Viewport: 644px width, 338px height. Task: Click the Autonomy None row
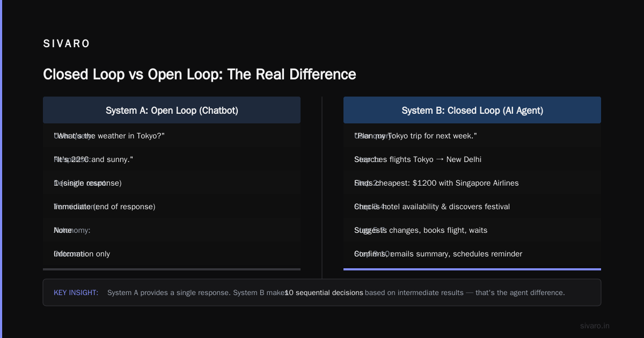coord(172,230)
